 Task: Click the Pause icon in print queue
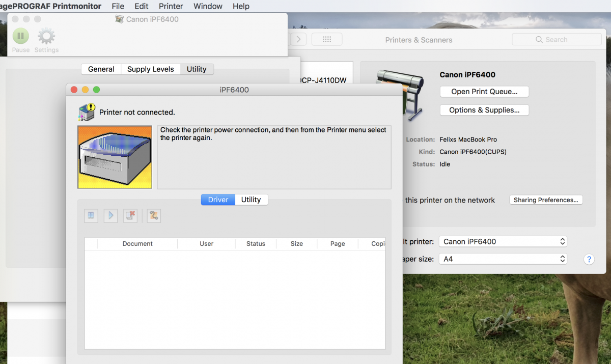[21, 37]
